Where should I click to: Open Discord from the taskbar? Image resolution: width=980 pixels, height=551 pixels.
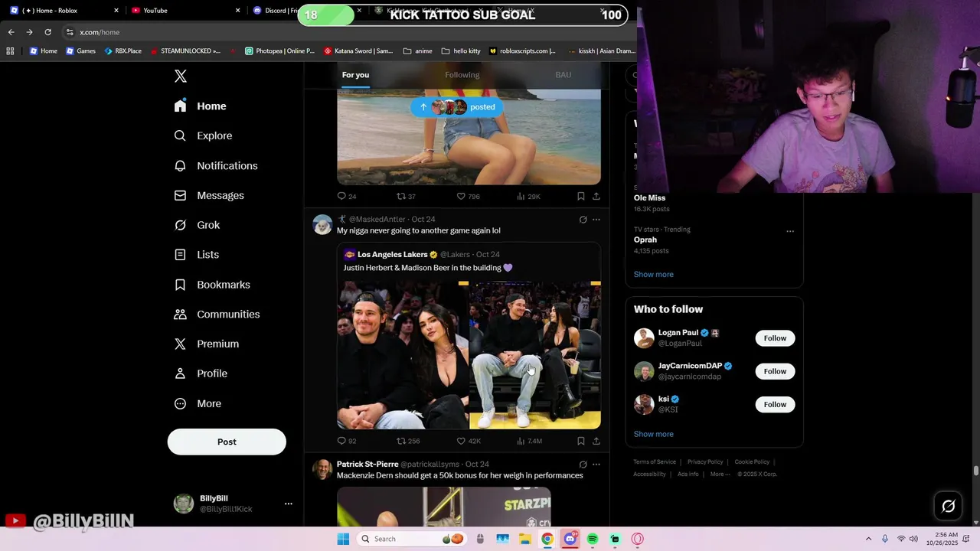click(x=570, y=539)
